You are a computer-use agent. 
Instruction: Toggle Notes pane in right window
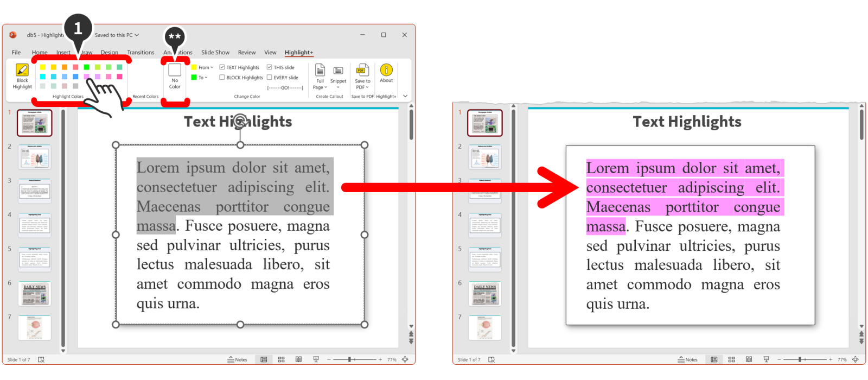[x=688, y=359]
